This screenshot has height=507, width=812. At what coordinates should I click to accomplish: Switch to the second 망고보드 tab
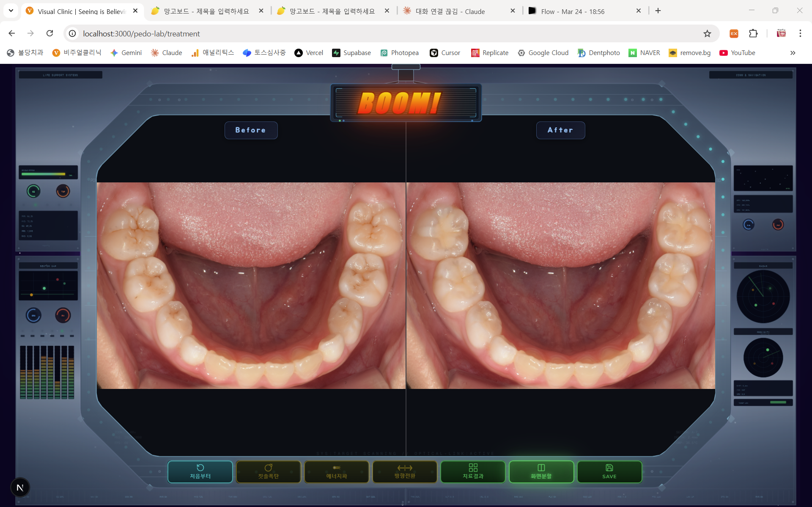(x=333, y=11)
